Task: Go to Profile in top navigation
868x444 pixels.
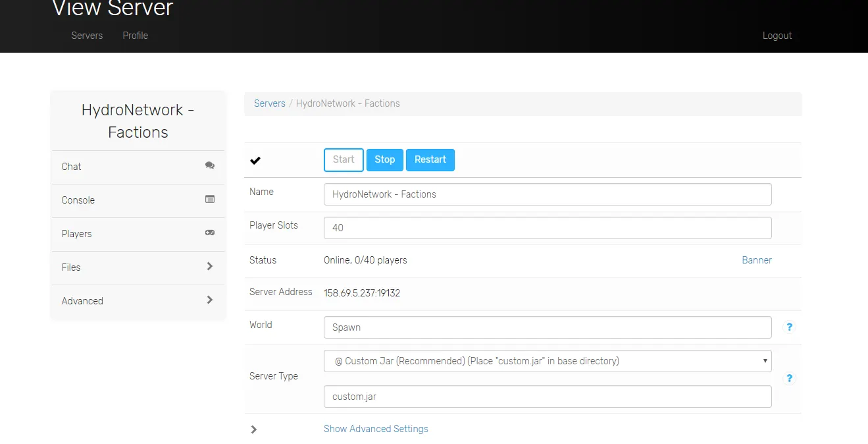Action: point(135,36)
